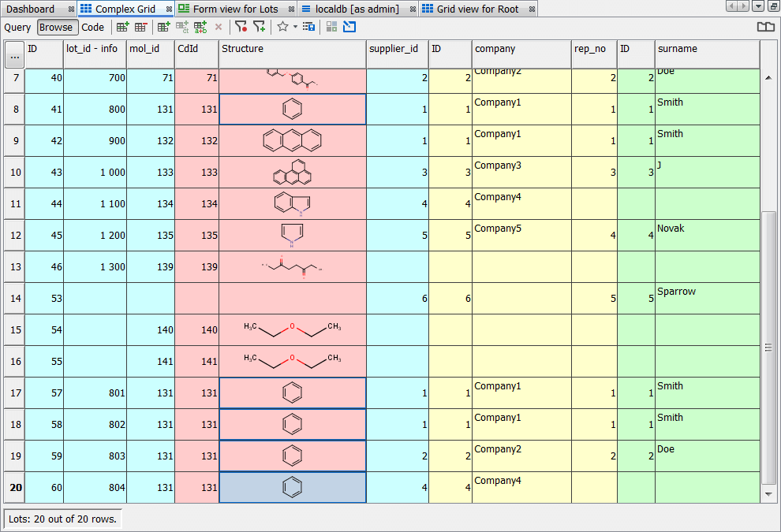The width and height of the screenshot is (781, 532).
Task: Switch to Form view for Lots tab
Action: coord(235,9)
